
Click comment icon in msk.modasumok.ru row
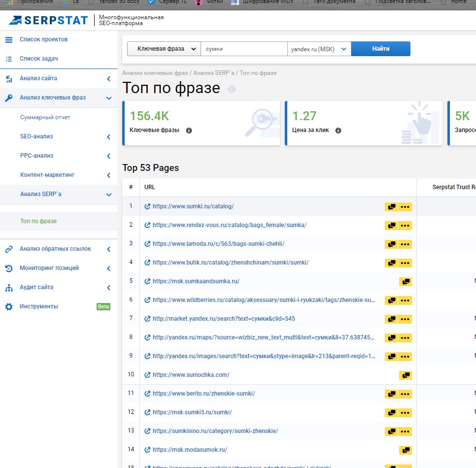406,450
